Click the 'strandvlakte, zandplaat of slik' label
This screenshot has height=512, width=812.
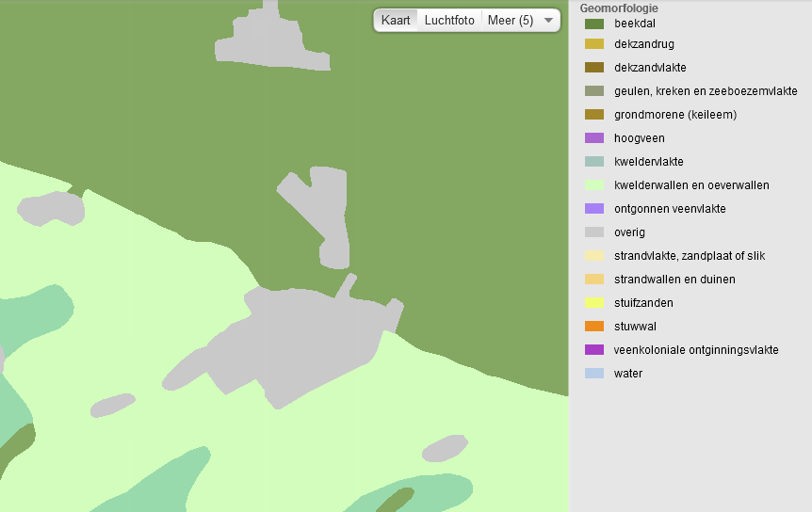tap(690, 256)
